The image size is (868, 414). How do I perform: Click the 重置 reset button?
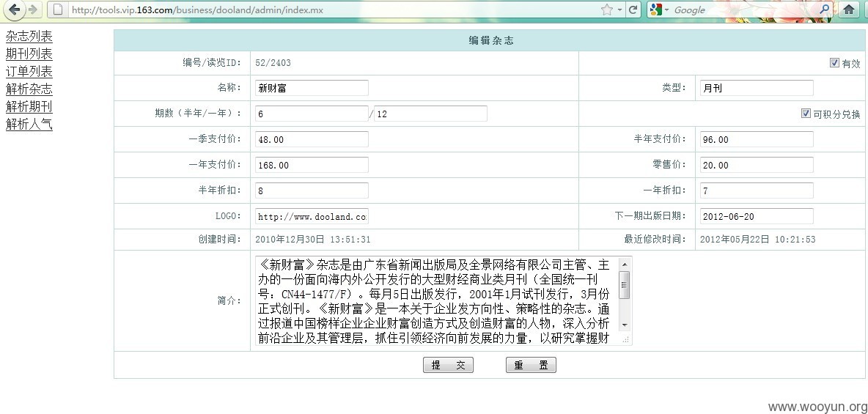[x=531, y=366]
